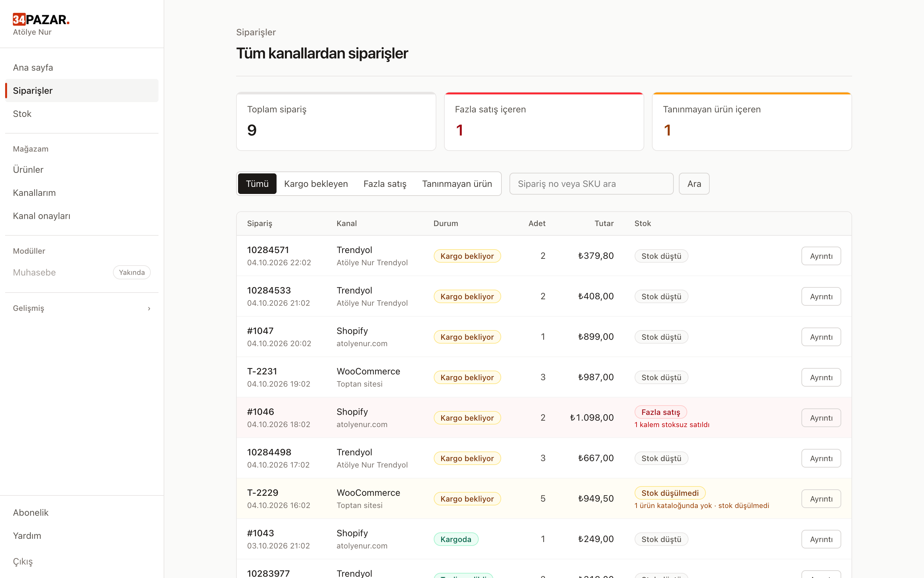This screenshot has height=578, width=924.
Task: Switch to the Tanınmayan ürün tab
Action: (457, 184)
